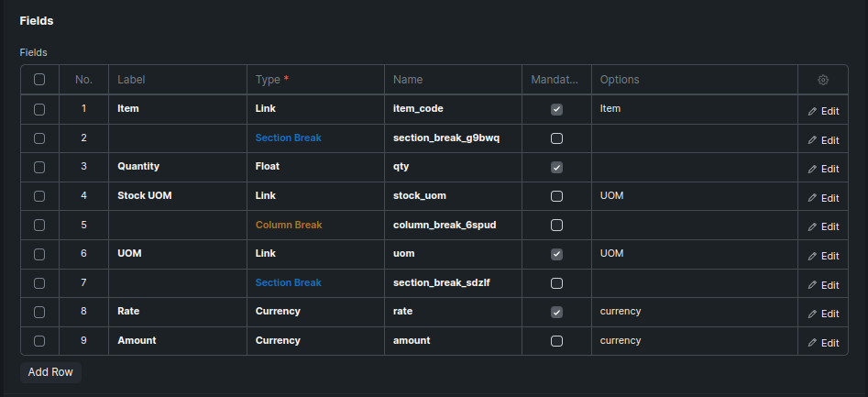Click the first Section Break type link
Image resolution: width=868 pixels, height=397 pixels.
[289, 138]
